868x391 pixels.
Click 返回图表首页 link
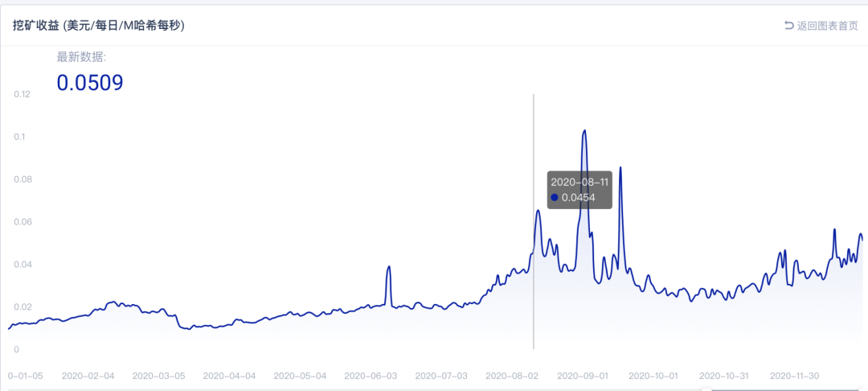(x=827, y=26)
